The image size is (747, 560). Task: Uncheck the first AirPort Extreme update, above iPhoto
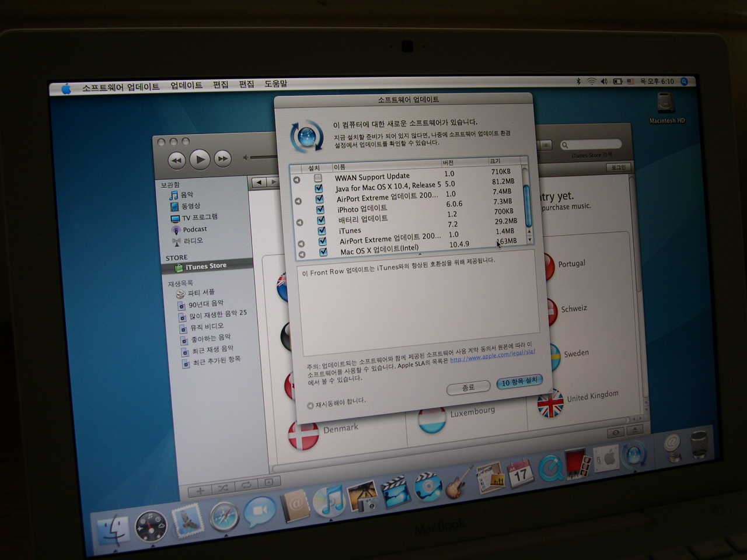pyautogui.click(x=319, y=199)
